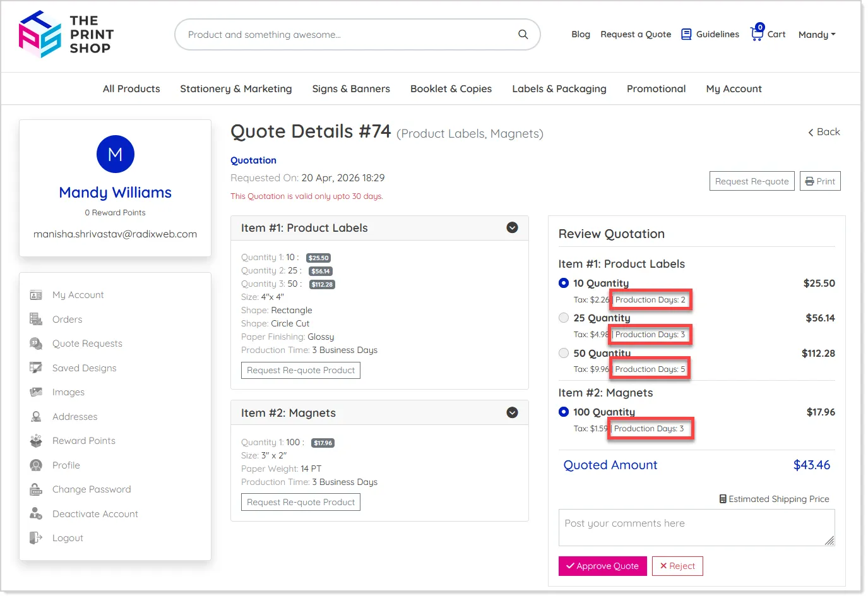
Task: Collapse the Item #2 Magnets panel
Action: point(513,412)
